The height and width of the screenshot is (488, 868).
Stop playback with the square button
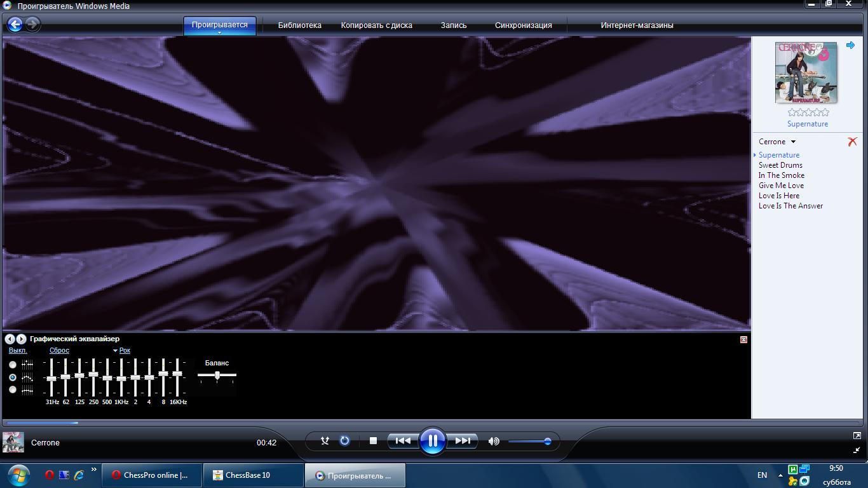[373, 440]
